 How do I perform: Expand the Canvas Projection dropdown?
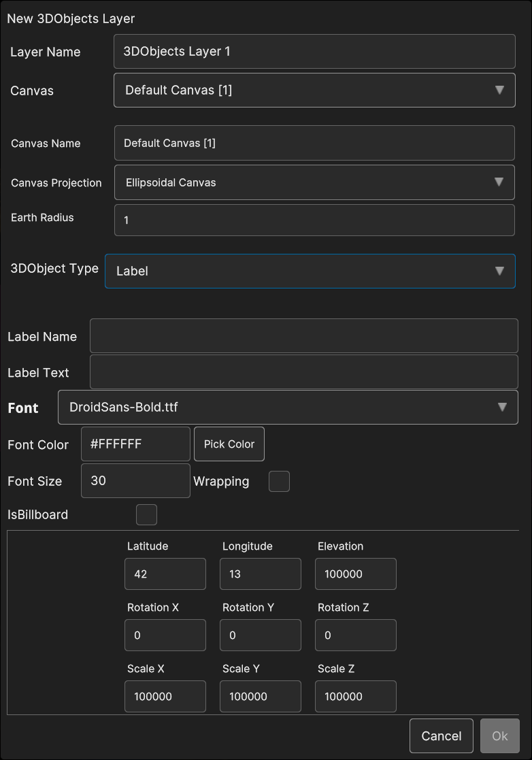click(314, 182)
